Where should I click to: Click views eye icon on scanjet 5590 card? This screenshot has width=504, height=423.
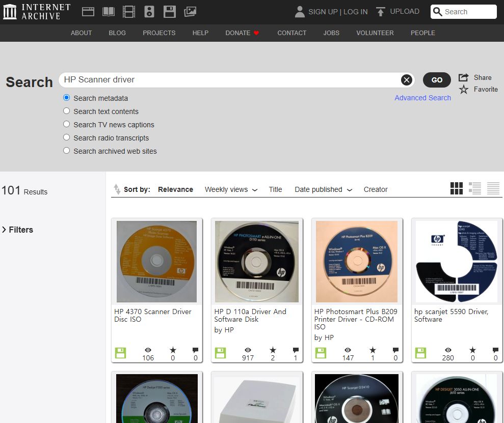[448, 350]
